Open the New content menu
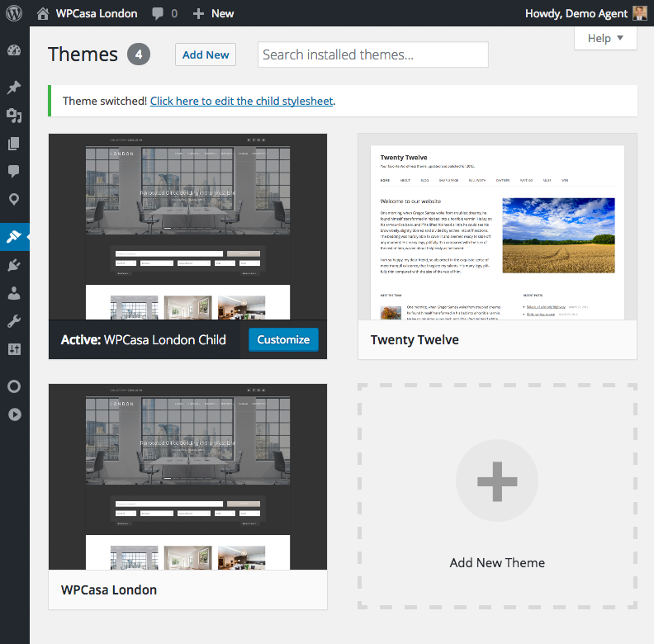The height and width of the screenshot is (644, 654). (214, 14)
